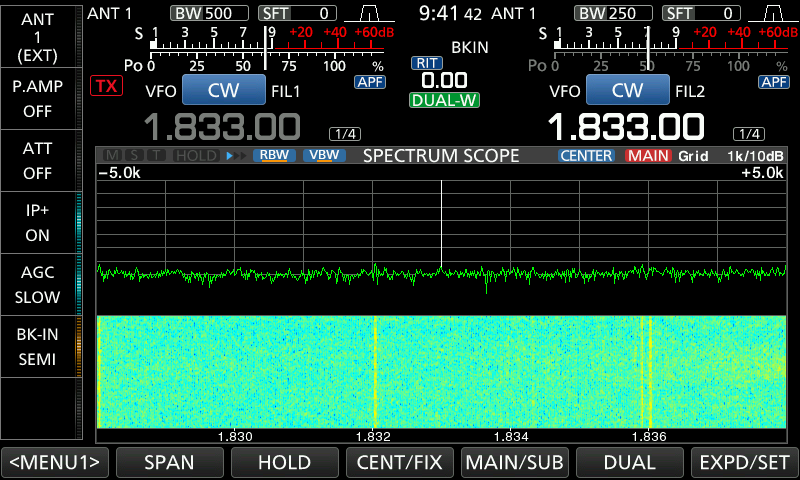800x480 pixels.
Task: Toggle ATT OFF attenuator setting
Action: point(38,161)
